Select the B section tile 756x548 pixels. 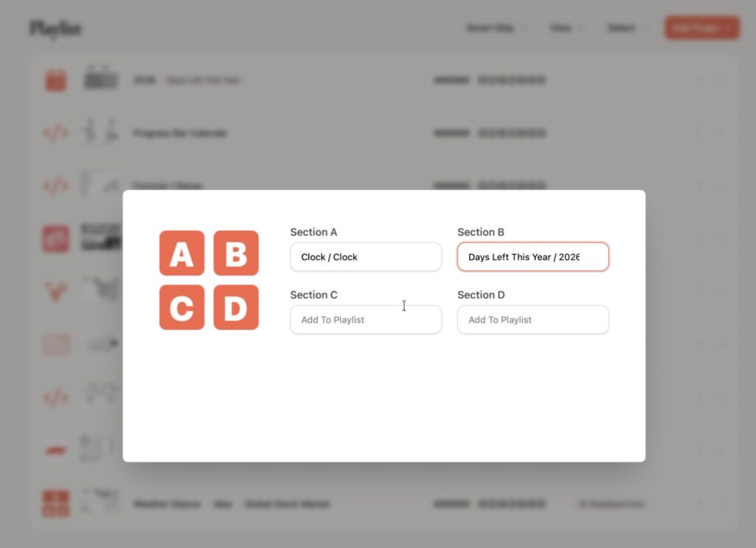point(236,253)
